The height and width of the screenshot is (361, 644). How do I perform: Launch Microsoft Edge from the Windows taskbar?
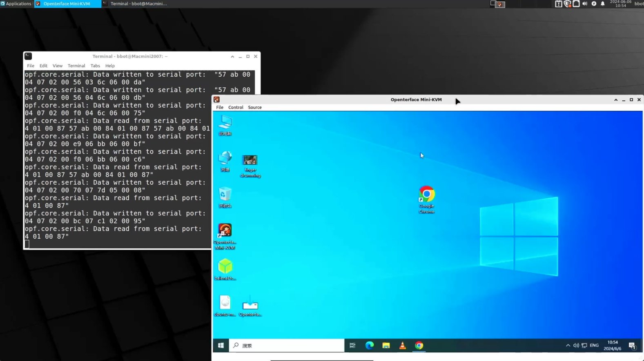(370, 345)
